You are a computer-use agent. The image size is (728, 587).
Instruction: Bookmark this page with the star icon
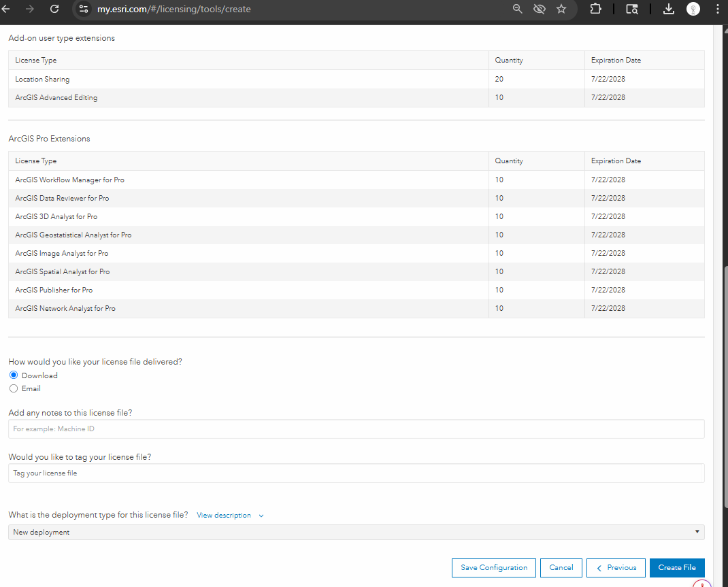(x=561, y=9)
